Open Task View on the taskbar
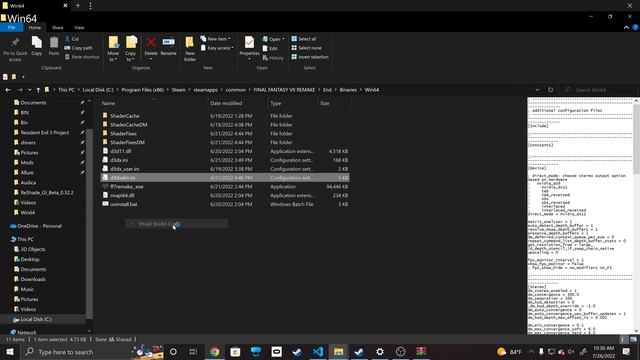This screenshot has height=360, width=640. (193, 351)
